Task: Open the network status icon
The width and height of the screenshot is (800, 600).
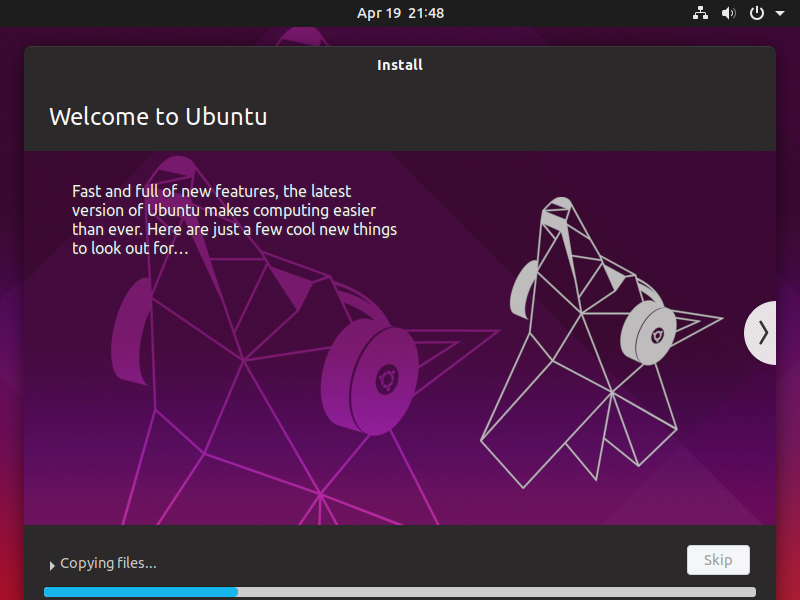Action: point(700,13)
